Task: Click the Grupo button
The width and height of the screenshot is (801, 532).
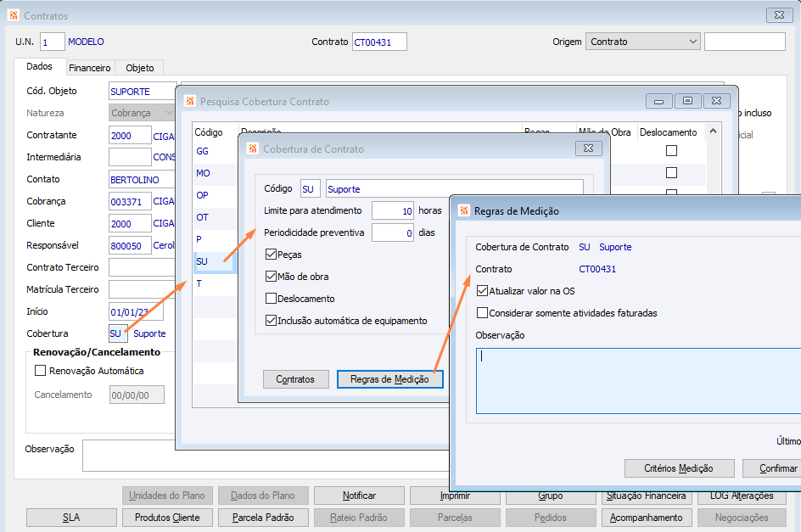Action: 551,496
